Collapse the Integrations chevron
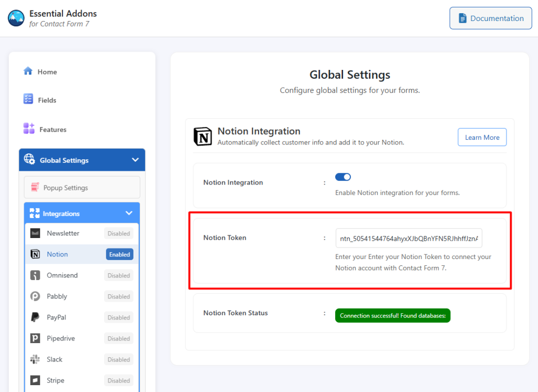Screen dimensions: 538x392 (x=129, y=213)
